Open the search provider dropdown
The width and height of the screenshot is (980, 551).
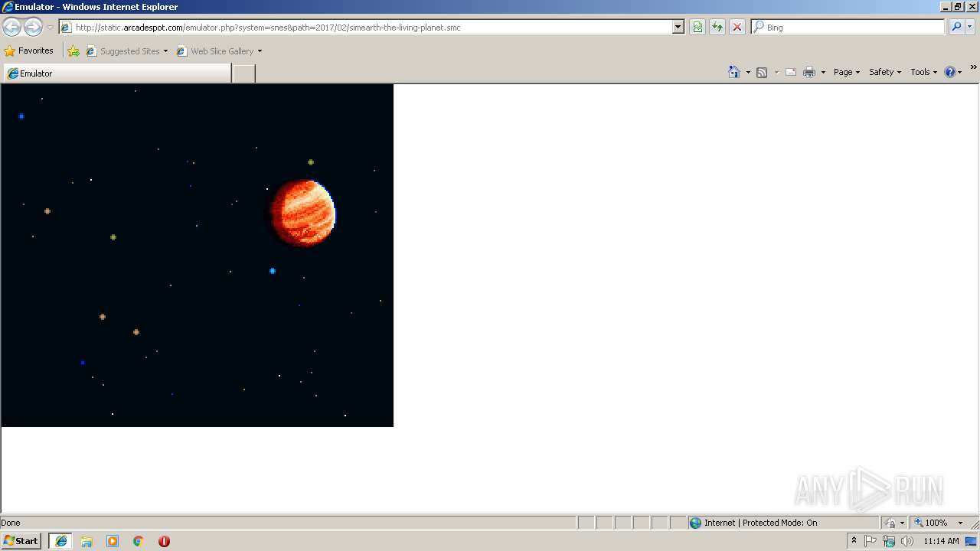tap(970, 28)
